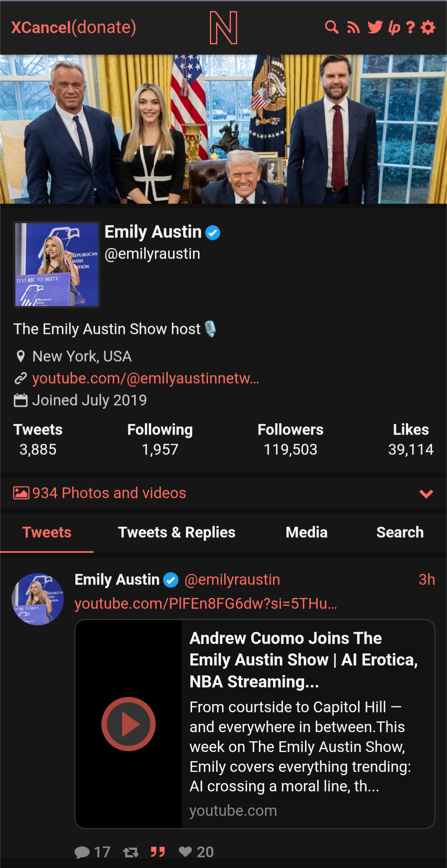Open the settings gear icon
Image resolution: width=447 pixels, height=868 pixels.
pos(428,27)
